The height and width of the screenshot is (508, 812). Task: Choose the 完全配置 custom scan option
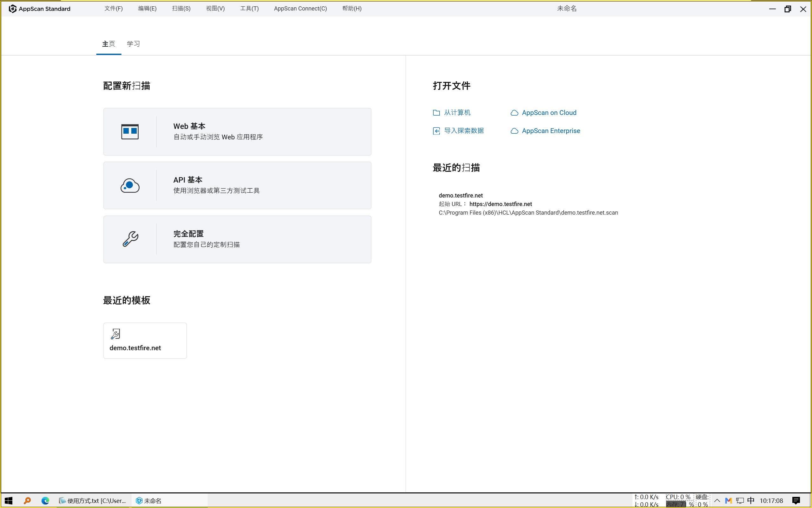point(237,239)
